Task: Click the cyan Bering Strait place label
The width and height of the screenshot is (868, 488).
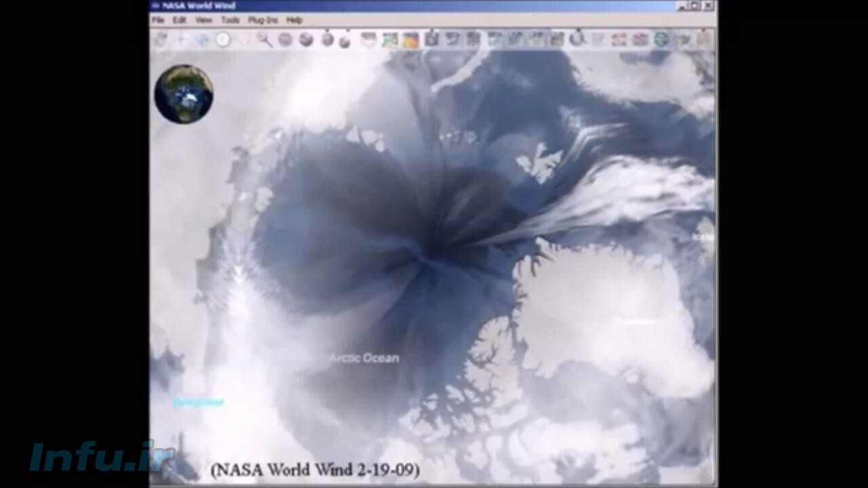Action: (x=197, y=402)
